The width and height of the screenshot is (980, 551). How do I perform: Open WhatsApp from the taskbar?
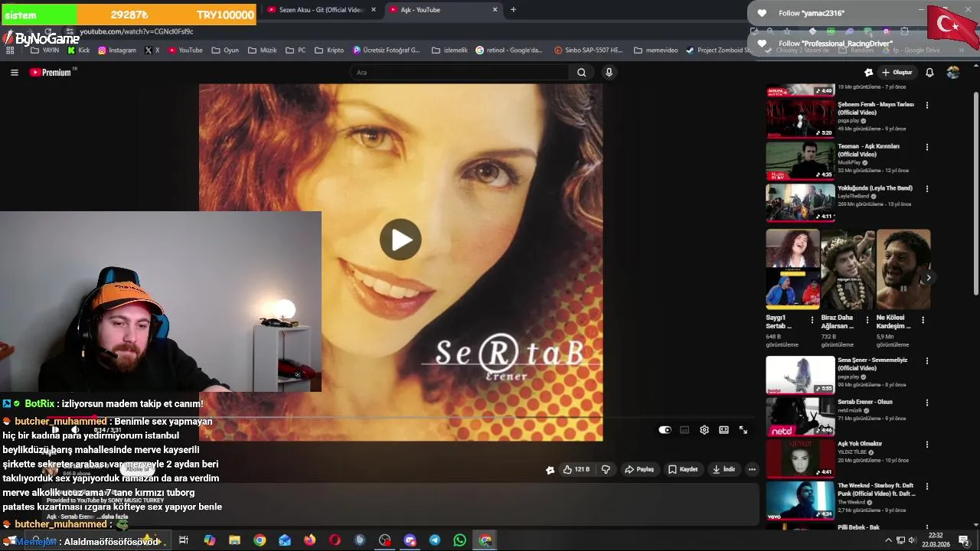(459, 540)
